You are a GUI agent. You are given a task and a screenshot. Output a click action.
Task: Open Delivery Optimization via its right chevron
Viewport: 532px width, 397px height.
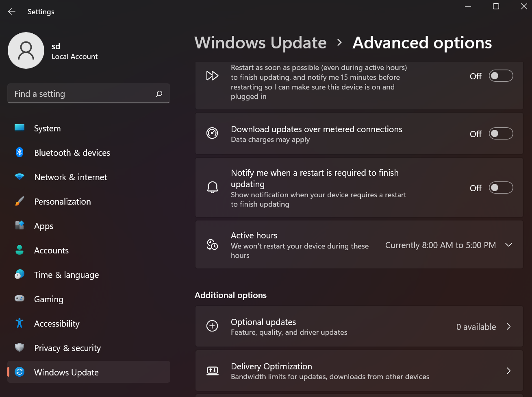(x=508, y=371)
